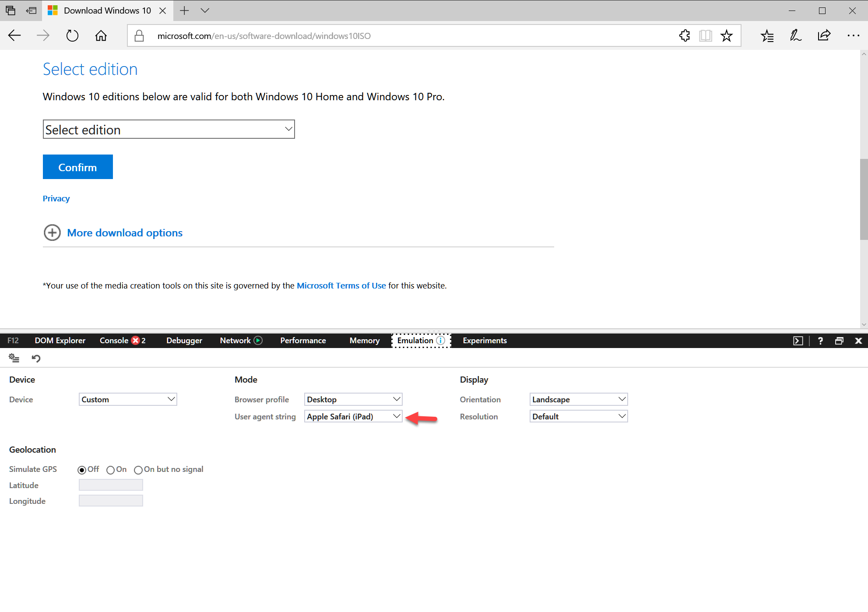Open Settings and more ellipsis
868x612 pixels.
point(853,35)
